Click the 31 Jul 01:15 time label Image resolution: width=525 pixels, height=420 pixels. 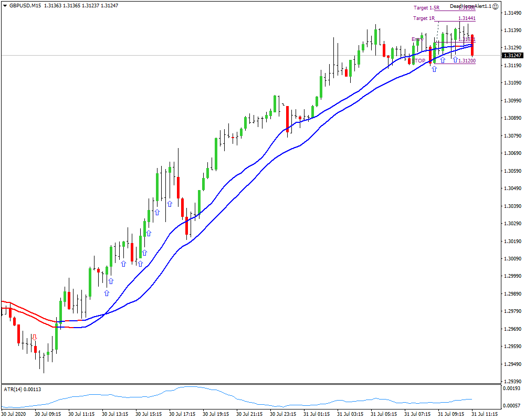tap(317, 414)
